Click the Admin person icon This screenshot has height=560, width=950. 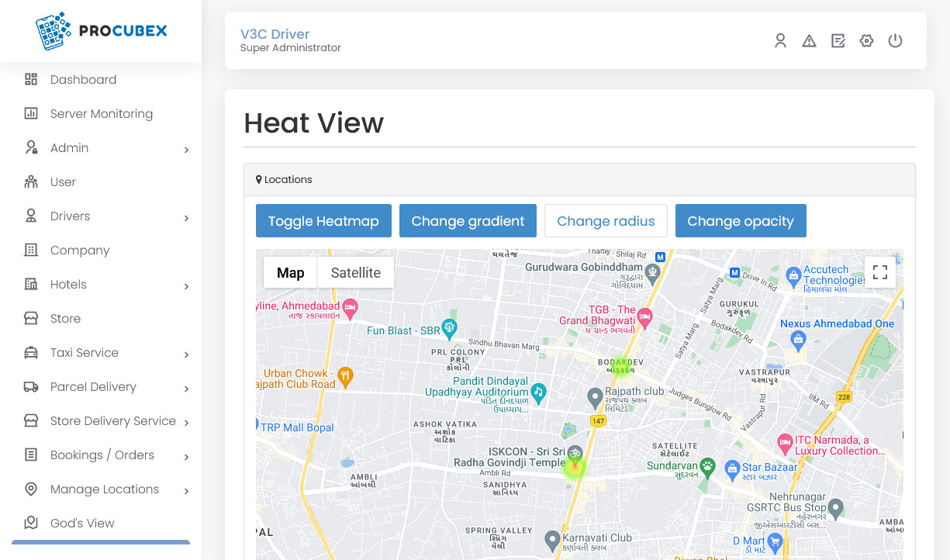(x=31, y=147)
